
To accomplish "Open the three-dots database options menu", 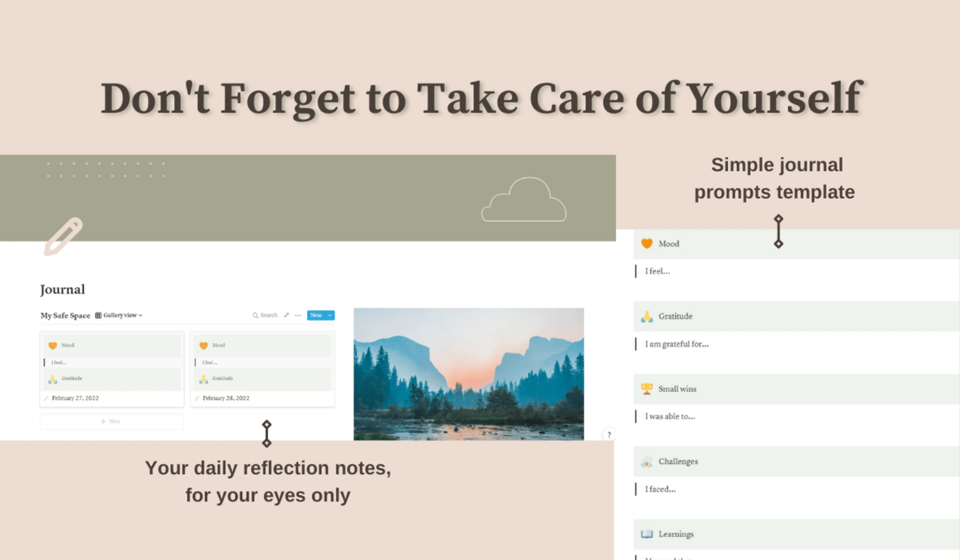I will coord(298,315).
